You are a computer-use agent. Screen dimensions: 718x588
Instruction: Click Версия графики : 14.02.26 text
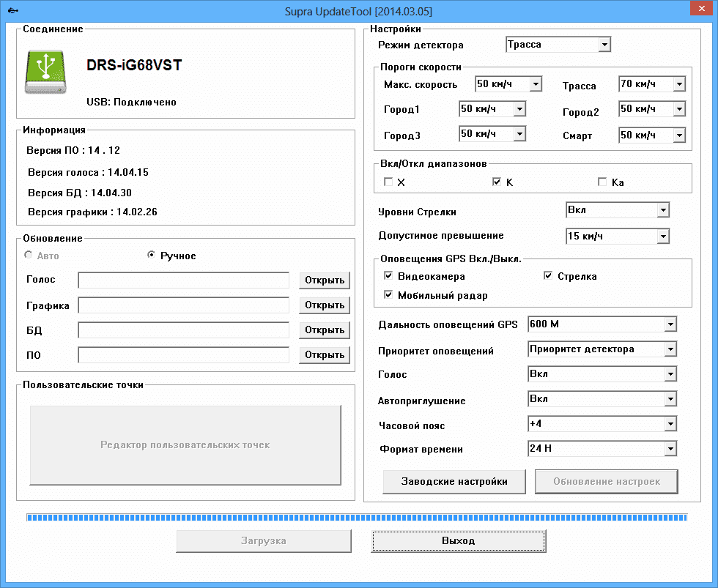click(92, 212)
